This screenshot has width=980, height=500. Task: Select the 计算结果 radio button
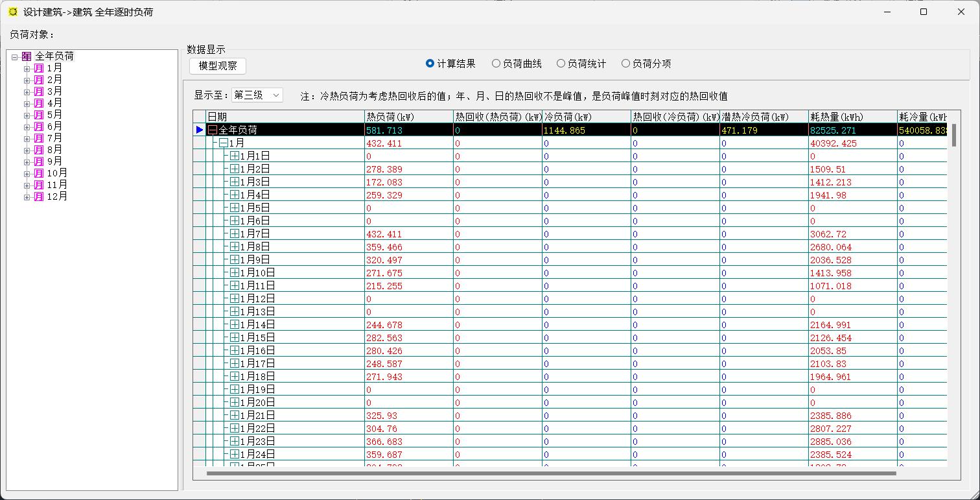pyautogui.click(x=430, y=64)
